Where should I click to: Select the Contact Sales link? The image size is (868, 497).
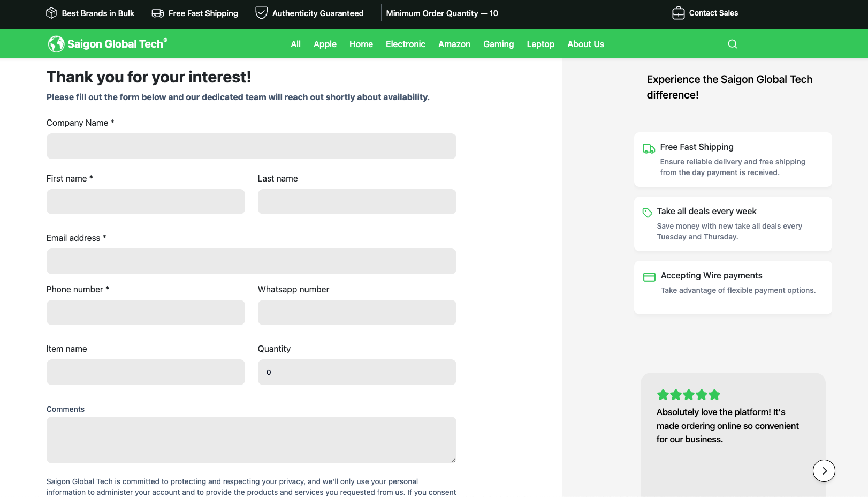pyautogui.click(x=713, y=13)
